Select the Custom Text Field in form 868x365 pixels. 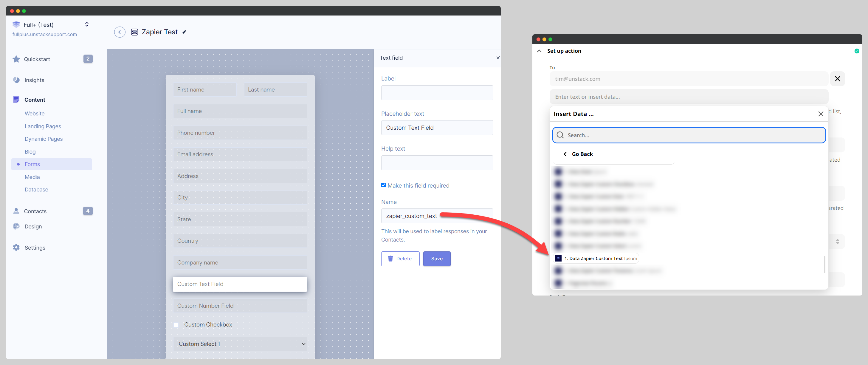tap(240, 284)
